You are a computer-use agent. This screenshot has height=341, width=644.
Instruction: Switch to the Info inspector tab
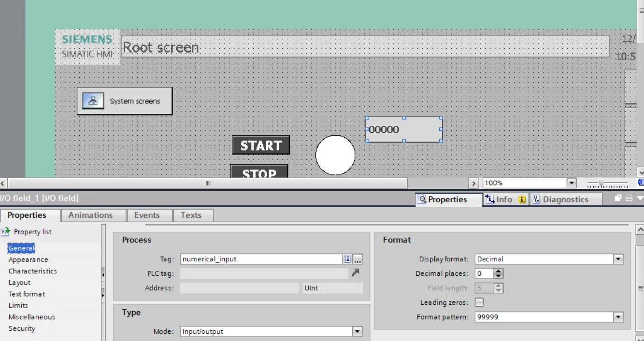505,199
